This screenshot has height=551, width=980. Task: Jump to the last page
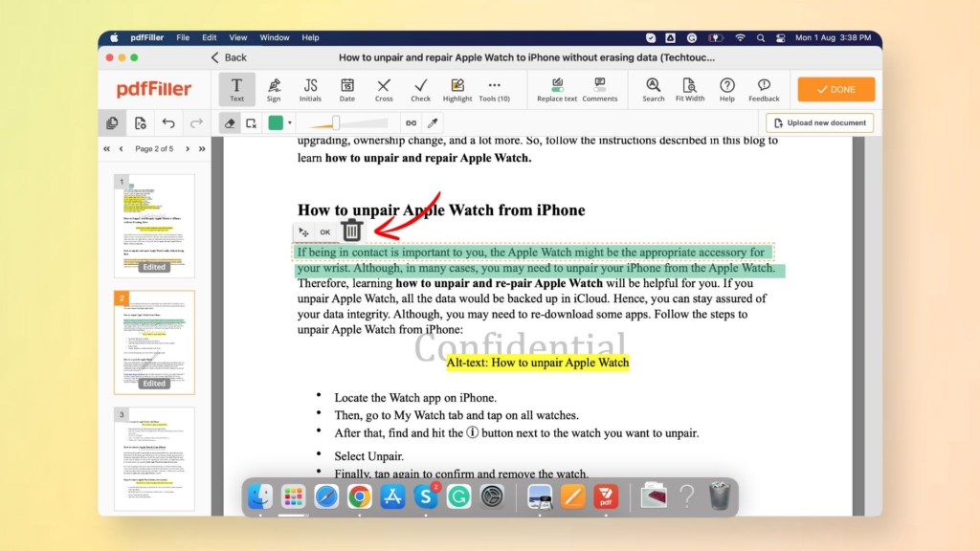(x=202, y=148)
